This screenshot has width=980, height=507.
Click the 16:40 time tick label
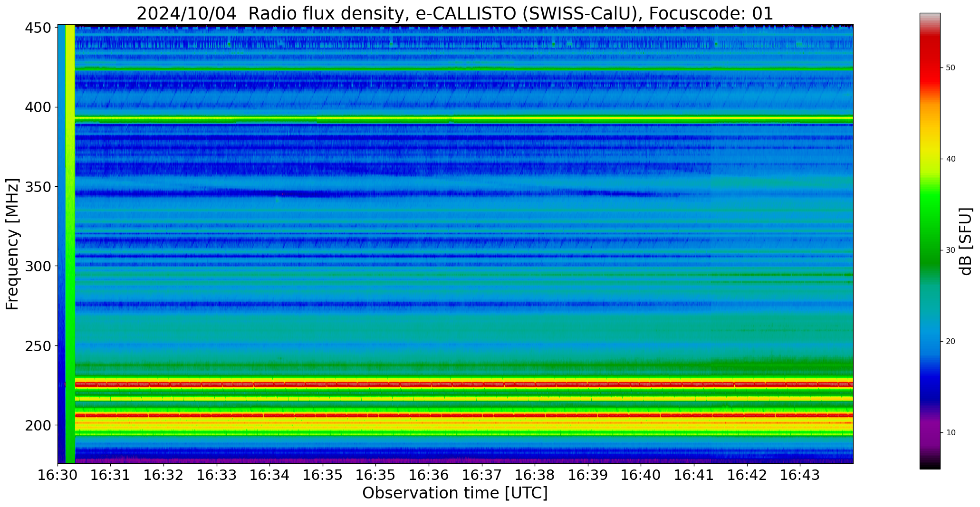click(641, 475)
